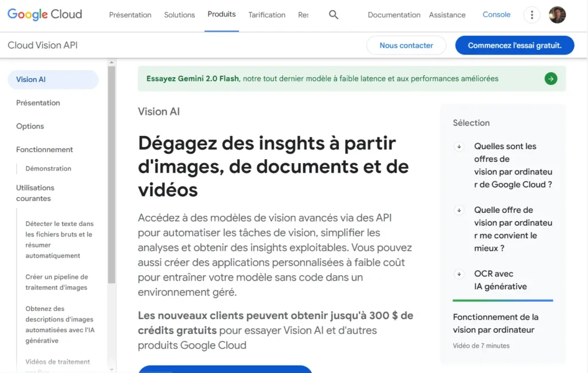Click the Google Cloud logo
This screenshot has height=373, width=588.
(45, 14)
